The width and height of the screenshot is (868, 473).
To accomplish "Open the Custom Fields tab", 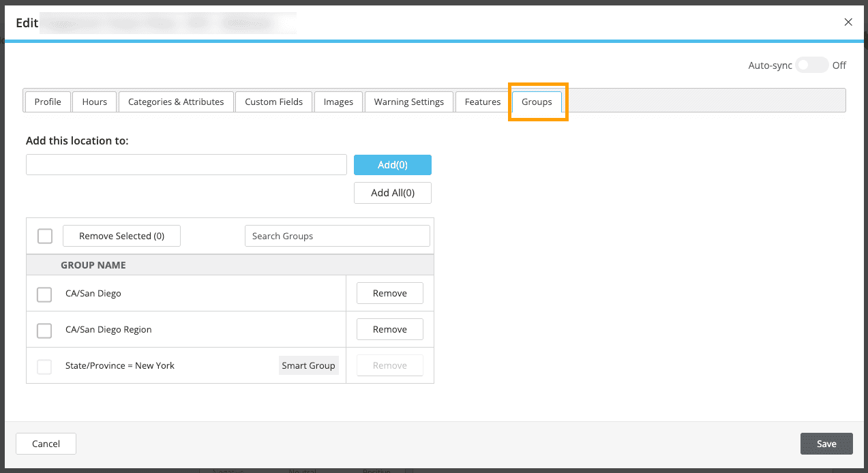I will coord(273,102).
